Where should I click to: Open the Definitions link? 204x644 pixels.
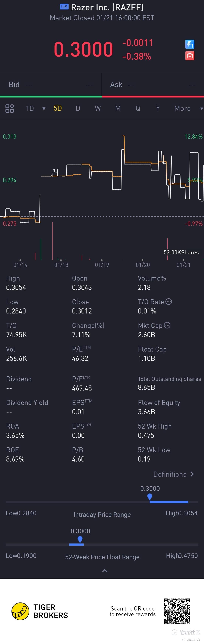[173, 474]
